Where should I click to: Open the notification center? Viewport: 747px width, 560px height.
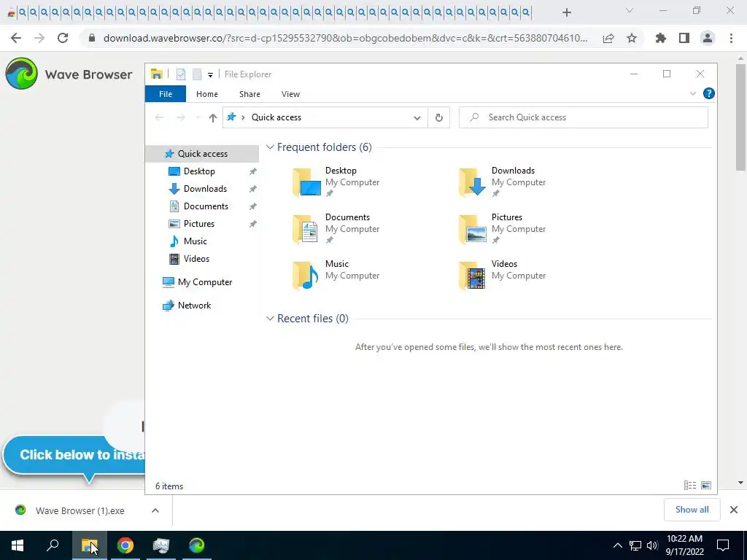click(x=723, y=545)
